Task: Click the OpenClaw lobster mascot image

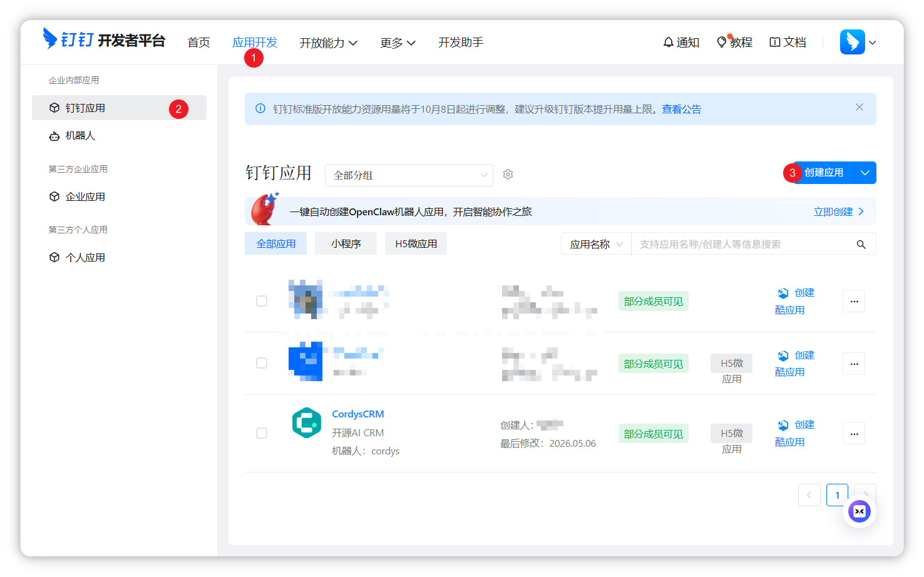Action: pyautogui.click(x=265, y=209)
